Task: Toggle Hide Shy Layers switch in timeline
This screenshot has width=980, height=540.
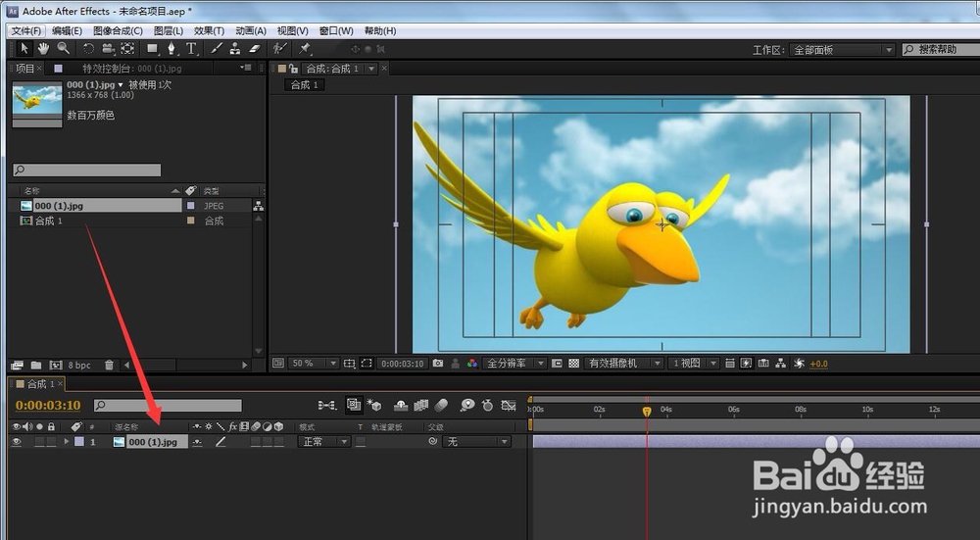Action: tap(401, 406)
